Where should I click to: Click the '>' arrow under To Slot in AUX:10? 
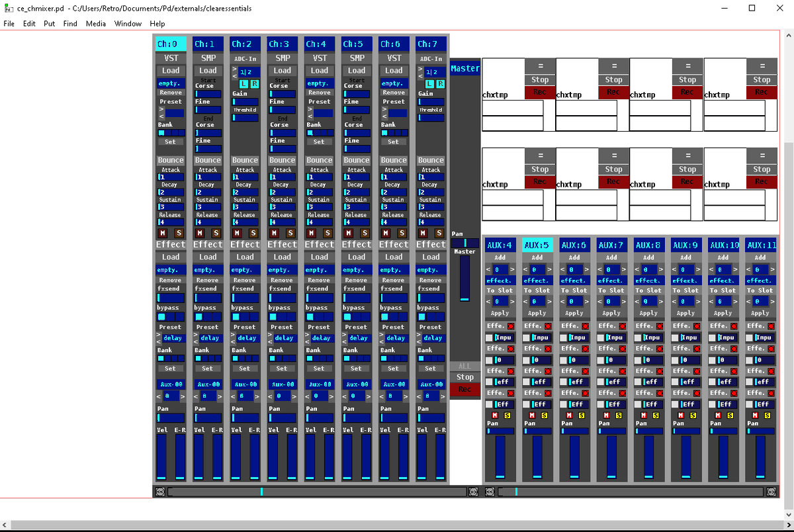(734, 301)
